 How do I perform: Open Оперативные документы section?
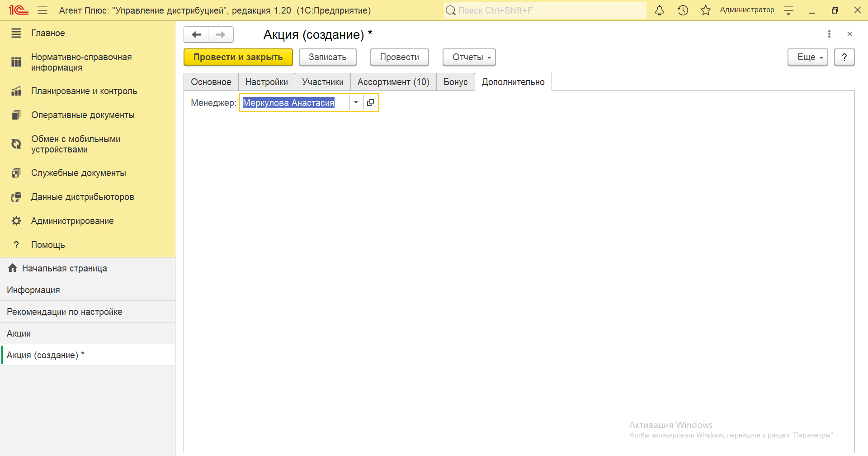(83, 115)
